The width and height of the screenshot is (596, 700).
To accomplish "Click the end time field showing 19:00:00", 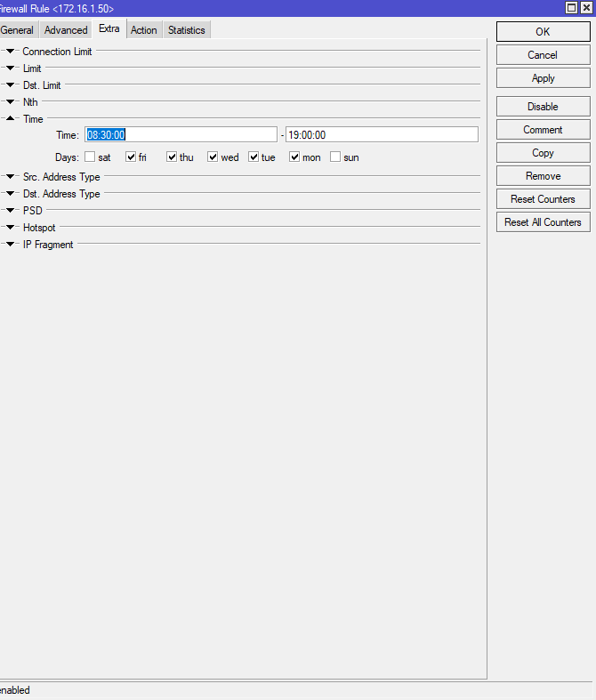I will click(381, 135).
